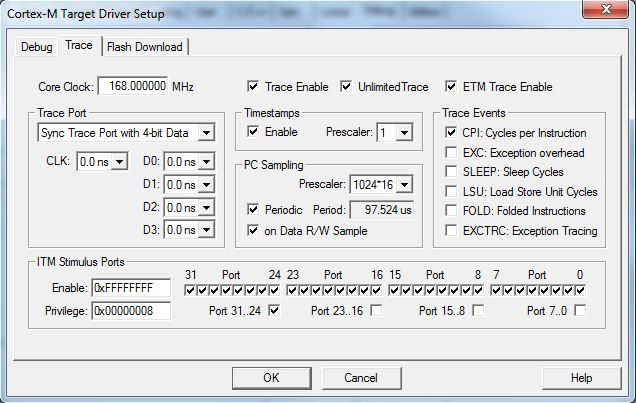The width and height of the screenshot is (636, 403).
Task: Enable EXC: Exception overhead
Action: [451, 152]
